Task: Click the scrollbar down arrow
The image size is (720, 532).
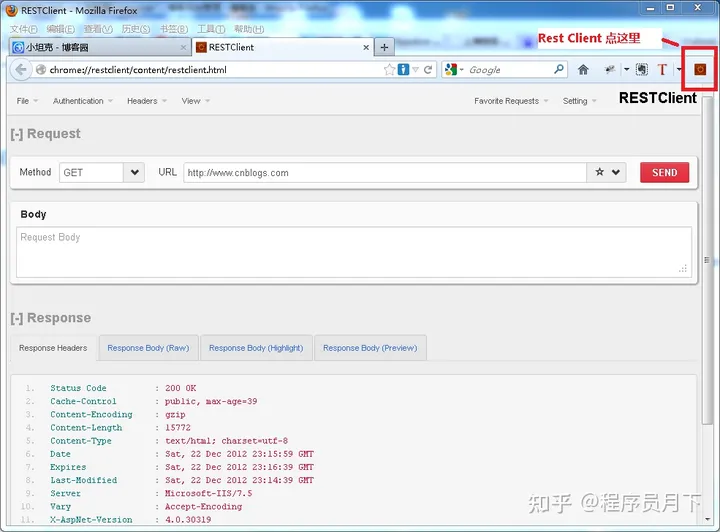Action: click(708, 519)
